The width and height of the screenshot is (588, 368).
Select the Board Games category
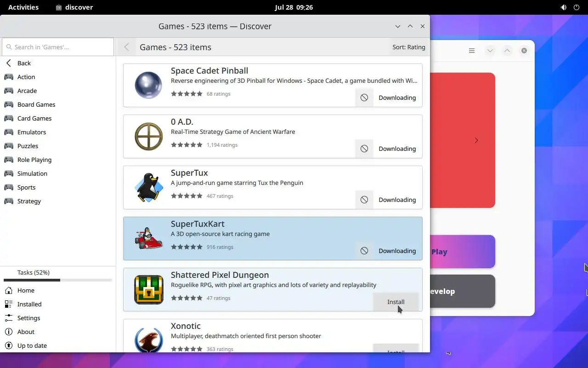point(58,104)
